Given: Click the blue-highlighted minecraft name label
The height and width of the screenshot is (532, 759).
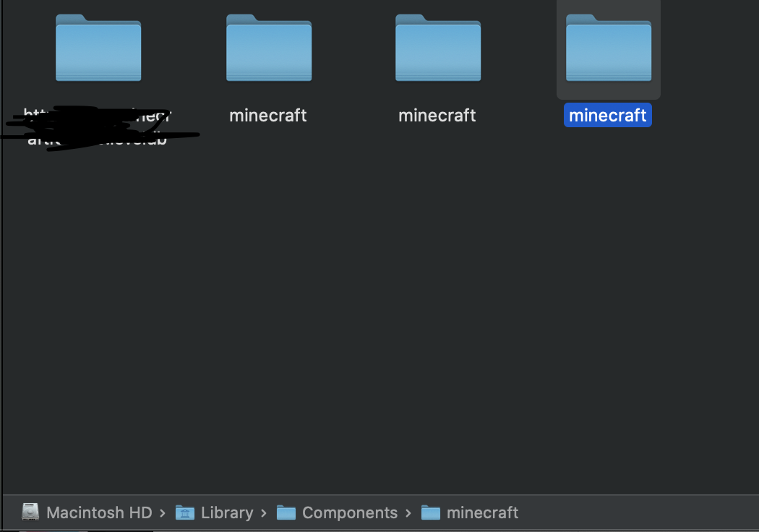Looking at the screenshot, I should 607,115.
